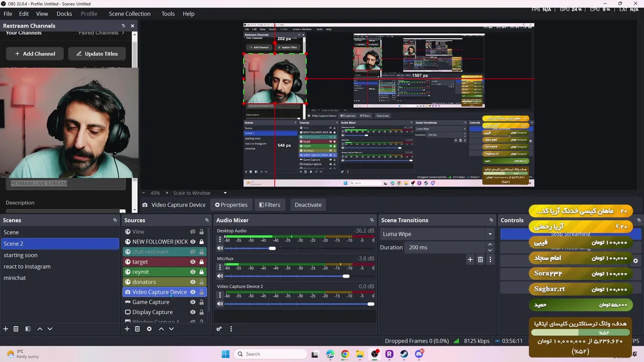
Task: Open Filters for selected source
Action: pos(270,205)
